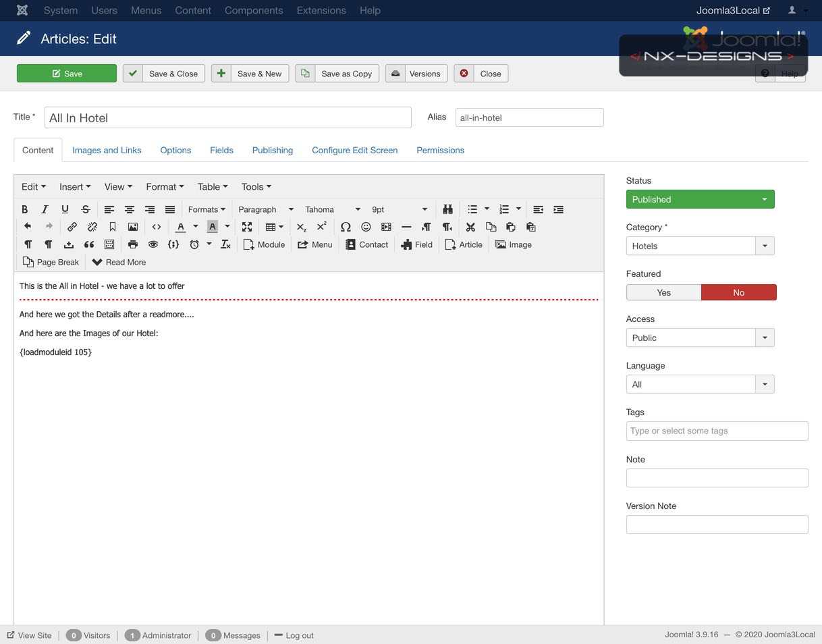Viewport: 822px width, 644px height.
Task: Apply text color with A icon
Action: tap(181, 227)
